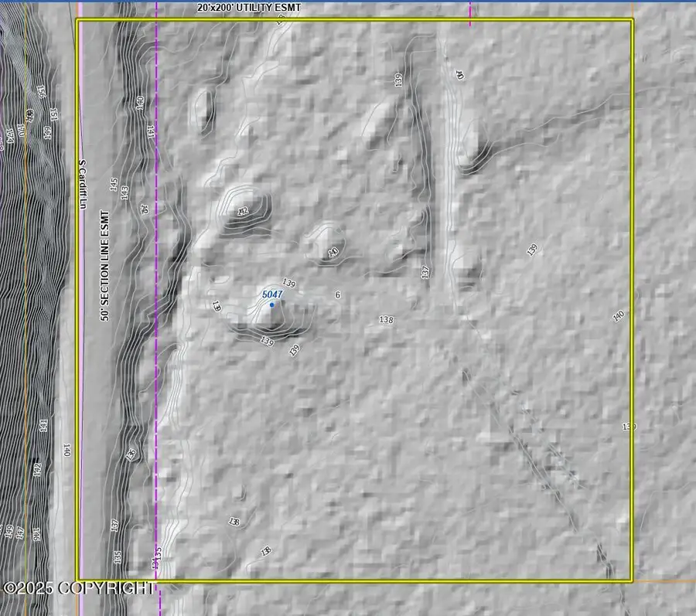This screenshot has width=696, height=616.
Task: Pick the 142 contour label on the hill
Action: coord(243,211)
